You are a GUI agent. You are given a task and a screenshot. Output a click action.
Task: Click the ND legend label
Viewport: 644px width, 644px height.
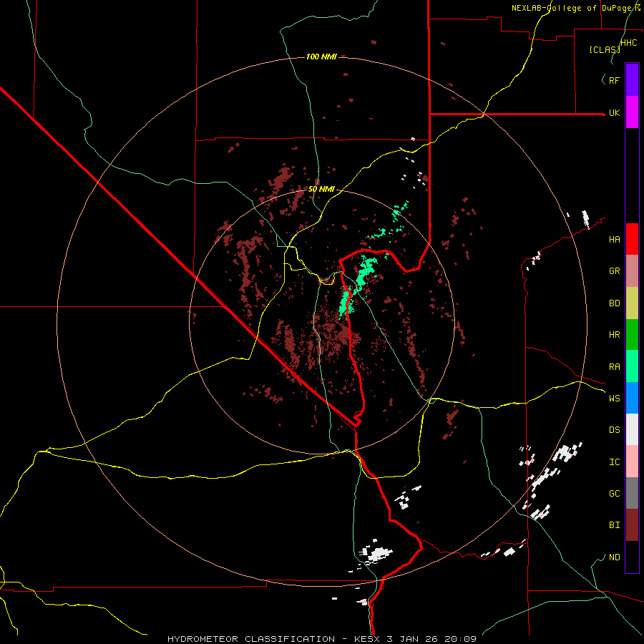[x=614, y=557]
